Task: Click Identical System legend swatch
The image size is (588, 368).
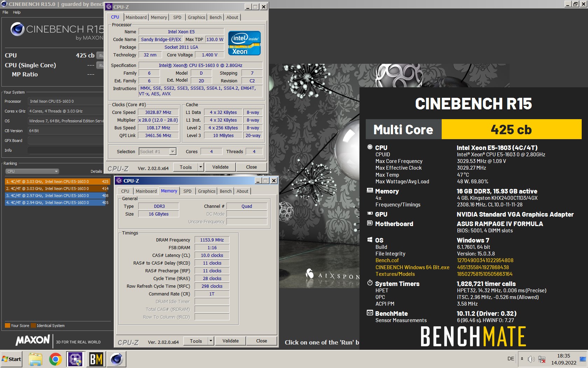Action: [x=33, y=326]
